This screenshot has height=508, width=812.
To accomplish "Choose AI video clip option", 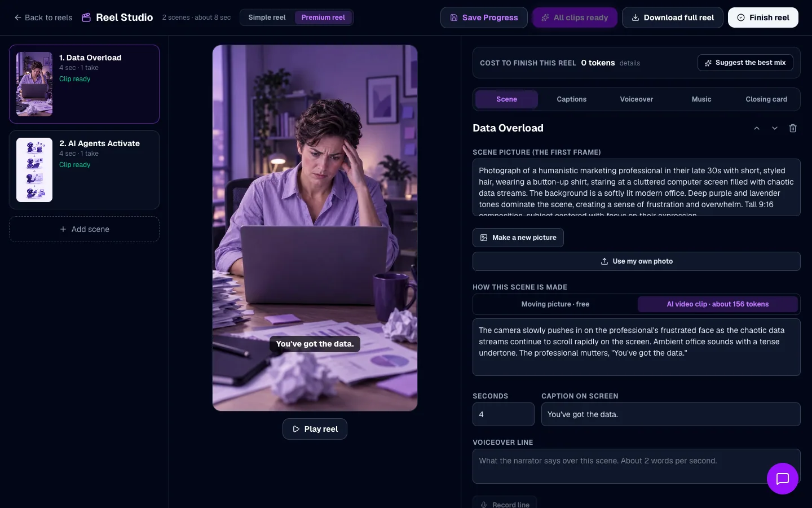I will coord(717,304).
